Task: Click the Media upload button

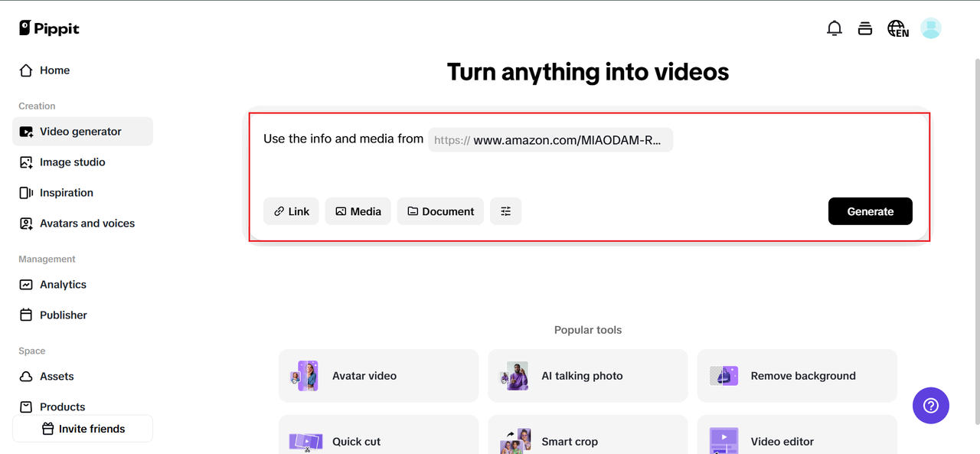Action: pos(358,211)
